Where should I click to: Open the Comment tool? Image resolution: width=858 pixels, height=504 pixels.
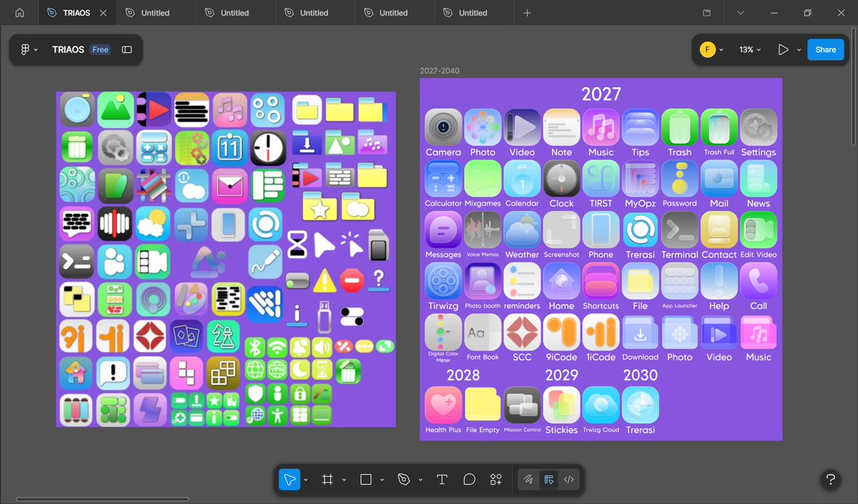coord(469,479)
